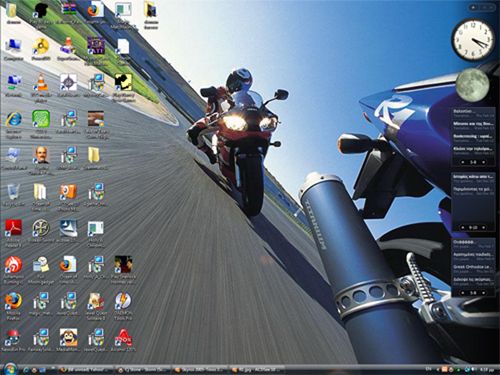
Task: Switch to R1.jpg - ACDSee 10 taskbar button
Action: point(257,370)
